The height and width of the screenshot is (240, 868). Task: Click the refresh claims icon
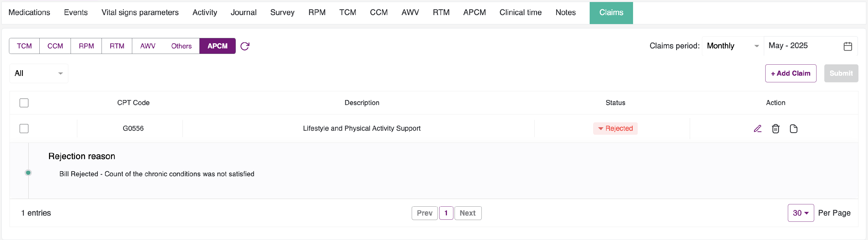[245, 46]
